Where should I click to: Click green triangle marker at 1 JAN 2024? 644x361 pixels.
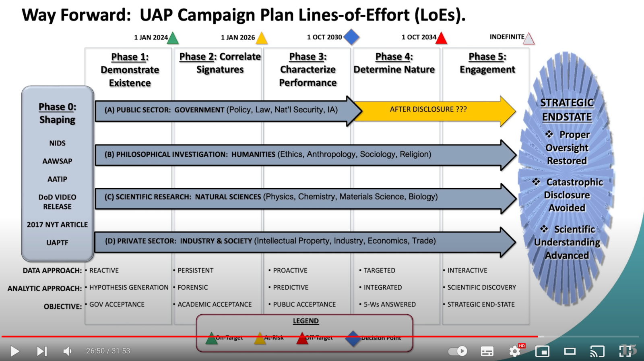(173, 38)
